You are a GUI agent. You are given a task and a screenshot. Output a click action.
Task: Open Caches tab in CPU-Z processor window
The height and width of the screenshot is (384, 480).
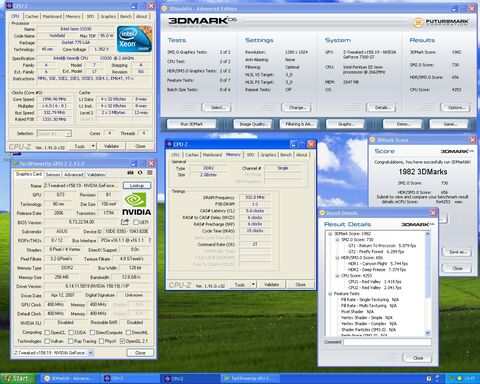coord(32,16)
